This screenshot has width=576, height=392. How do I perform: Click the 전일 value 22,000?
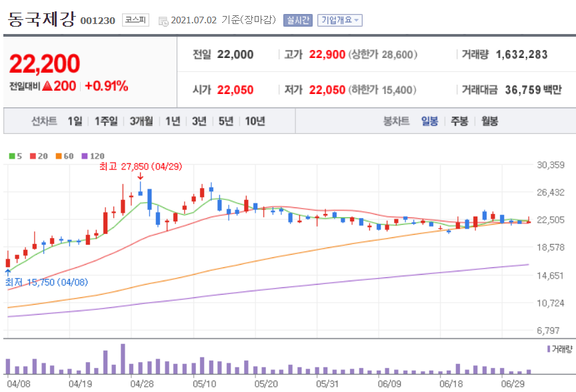point(235,55)
